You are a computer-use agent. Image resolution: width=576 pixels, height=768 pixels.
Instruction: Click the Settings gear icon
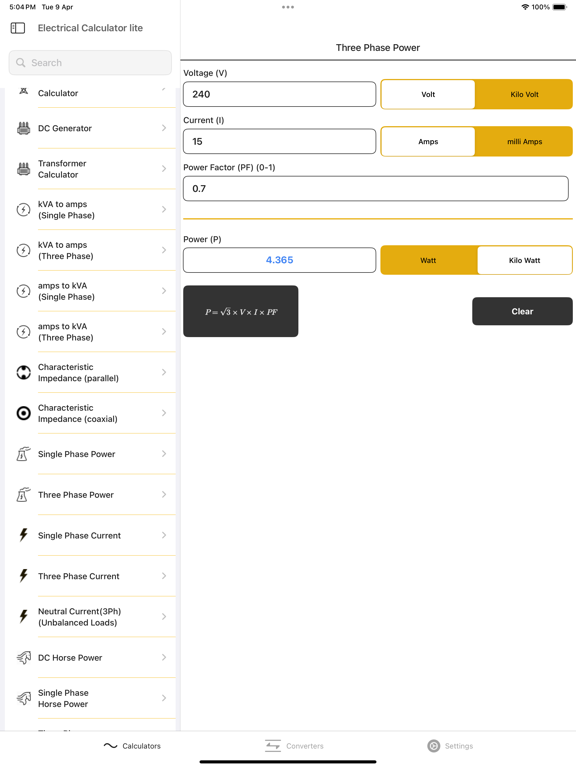(433, 745)
